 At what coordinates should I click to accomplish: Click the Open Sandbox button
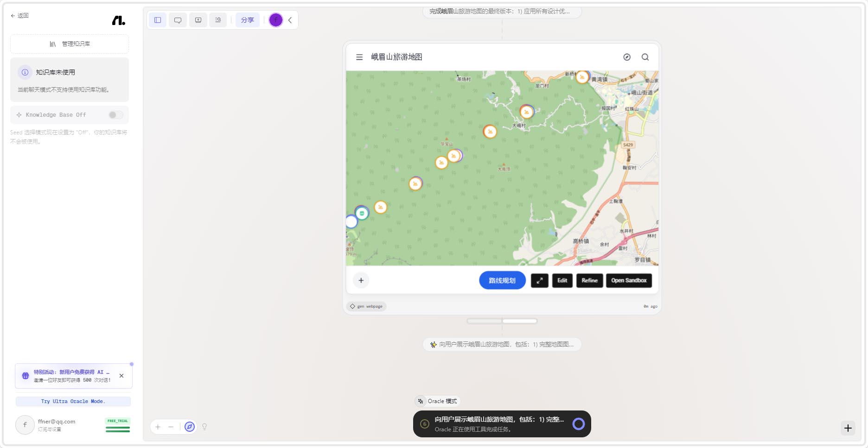[628, 280]
